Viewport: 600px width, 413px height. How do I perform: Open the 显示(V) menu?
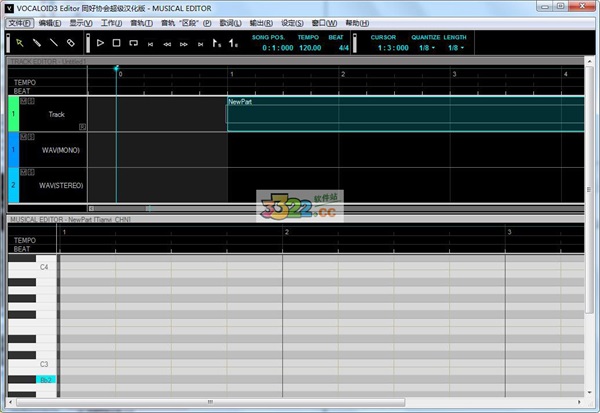click(x=81, y=23)
